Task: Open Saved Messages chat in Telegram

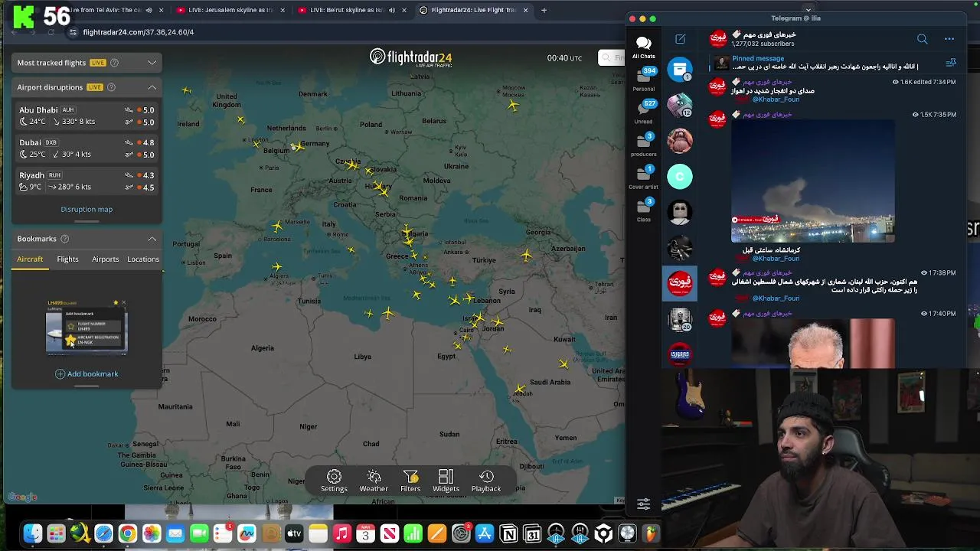Action: [680, 70]
